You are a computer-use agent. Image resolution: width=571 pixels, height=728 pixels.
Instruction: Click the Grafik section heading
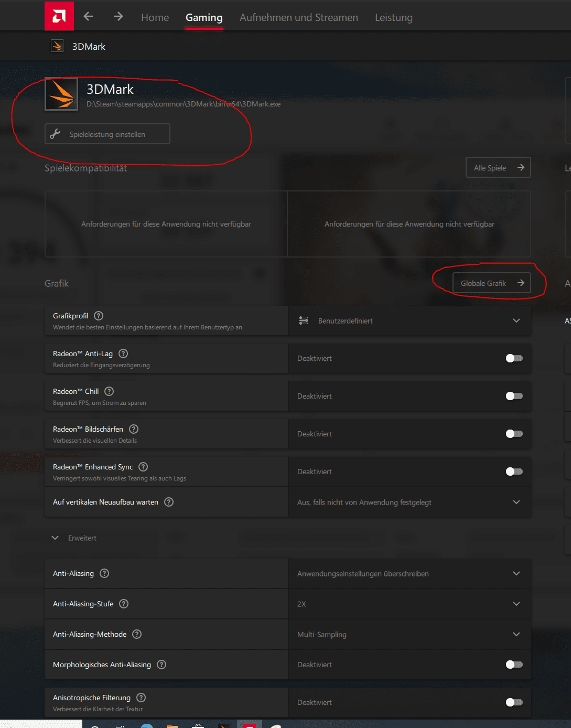click(x=57, y=283)
